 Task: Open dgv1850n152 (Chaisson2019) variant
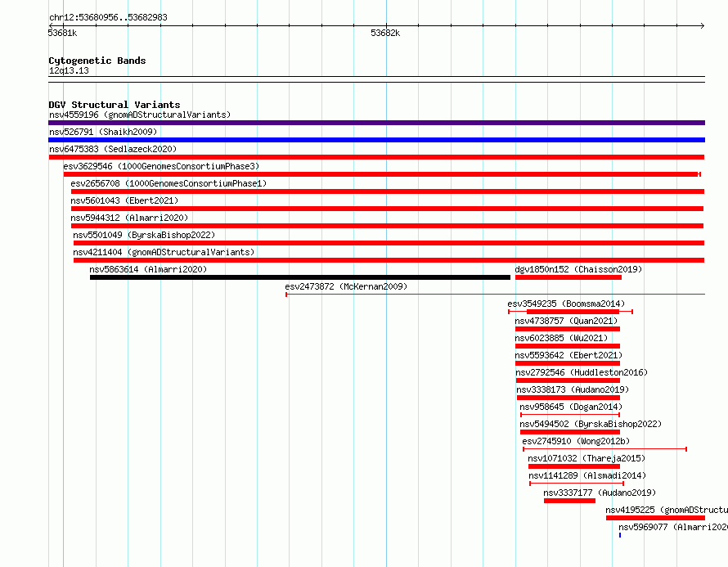pyautogui.click(x=578, y=269)
